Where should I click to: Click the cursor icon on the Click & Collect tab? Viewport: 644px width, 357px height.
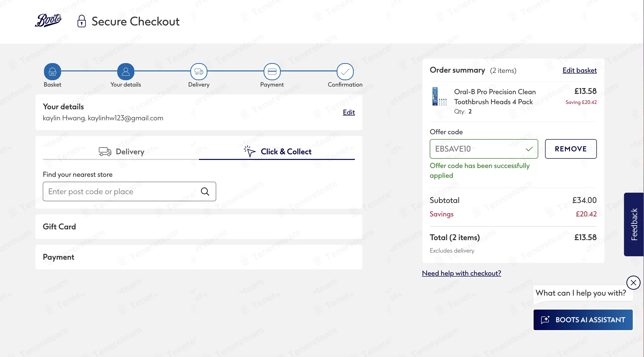click(x=249, y=151)
